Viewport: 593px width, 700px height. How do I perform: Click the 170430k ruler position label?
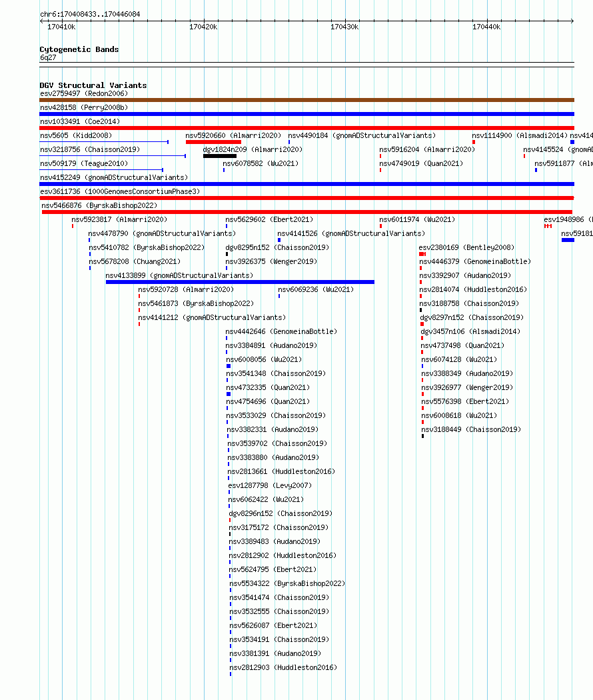point(344,27)
